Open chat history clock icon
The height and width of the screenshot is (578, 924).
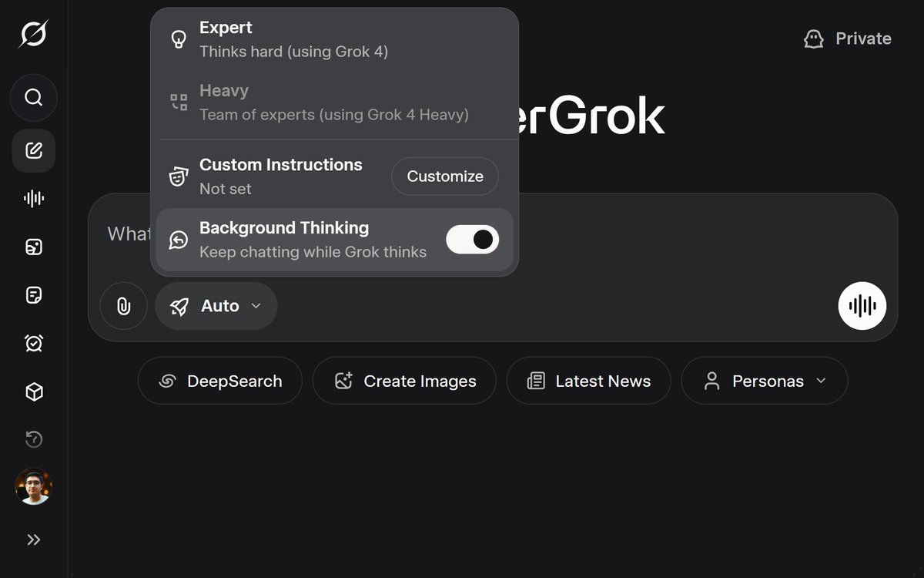[33, 439]
